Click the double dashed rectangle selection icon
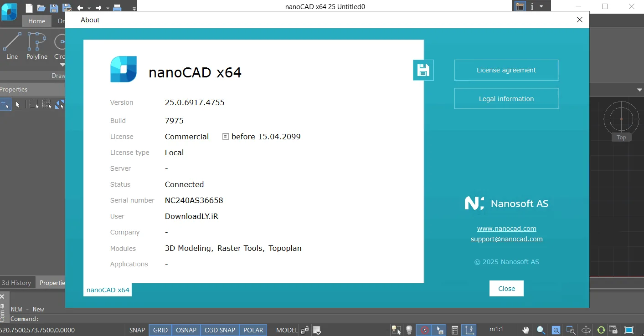 pyautogui.click(x=46, y=105)
